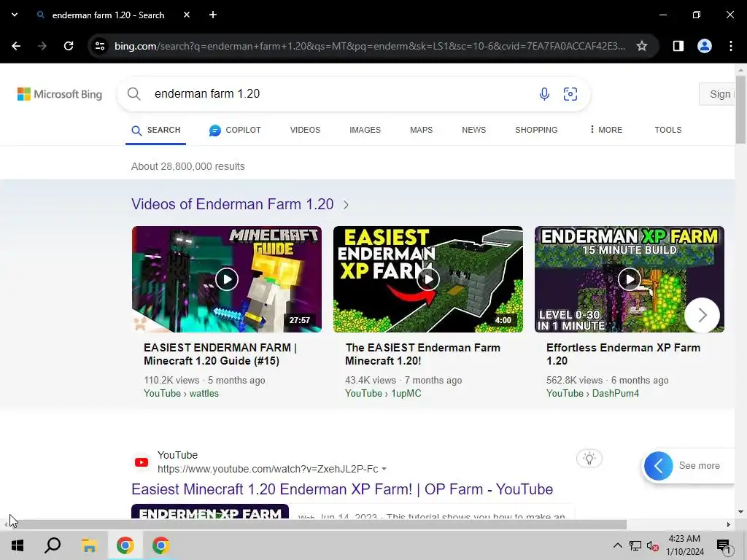Open File Explorer from taskbar
This screenshot has height=560, width=747.
[x=89, y=545]
